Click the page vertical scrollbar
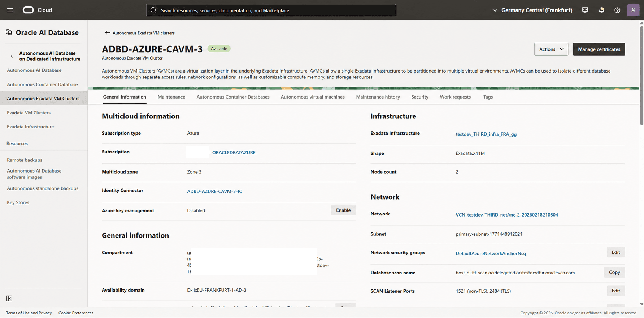The width and height of the screenshot is (644, 318). point(641,75)
